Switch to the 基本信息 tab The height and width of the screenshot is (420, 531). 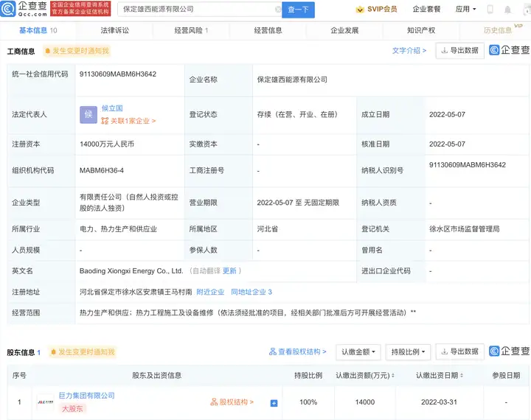38,30
